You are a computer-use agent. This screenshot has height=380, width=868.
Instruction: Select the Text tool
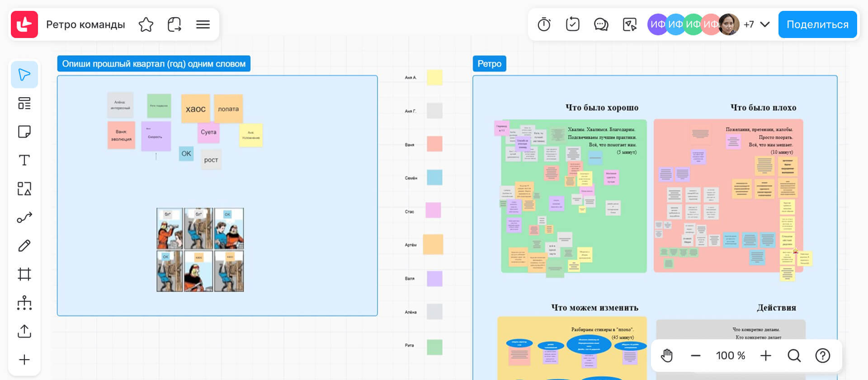24,160
